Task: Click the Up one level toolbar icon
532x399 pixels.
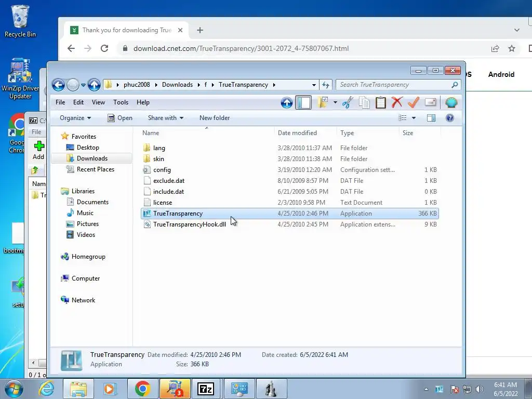Action: [x=287, y=102]
